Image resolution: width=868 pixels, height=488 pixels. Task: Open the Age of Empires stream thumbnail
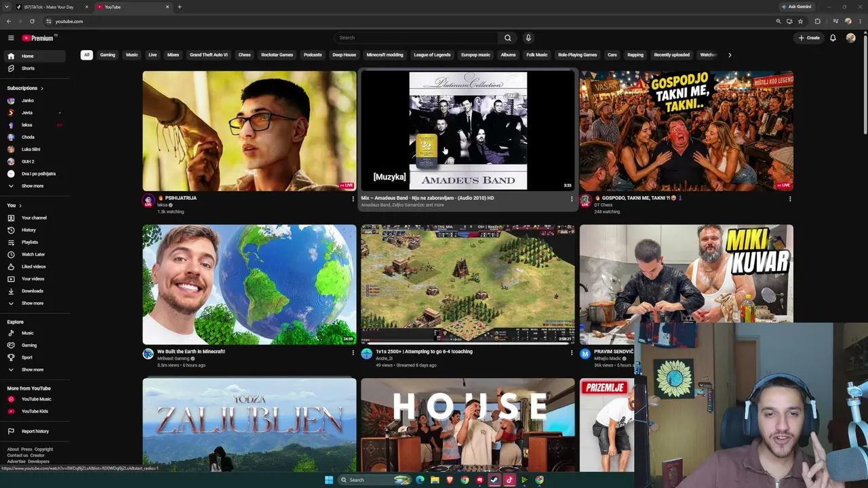[468, 285]
